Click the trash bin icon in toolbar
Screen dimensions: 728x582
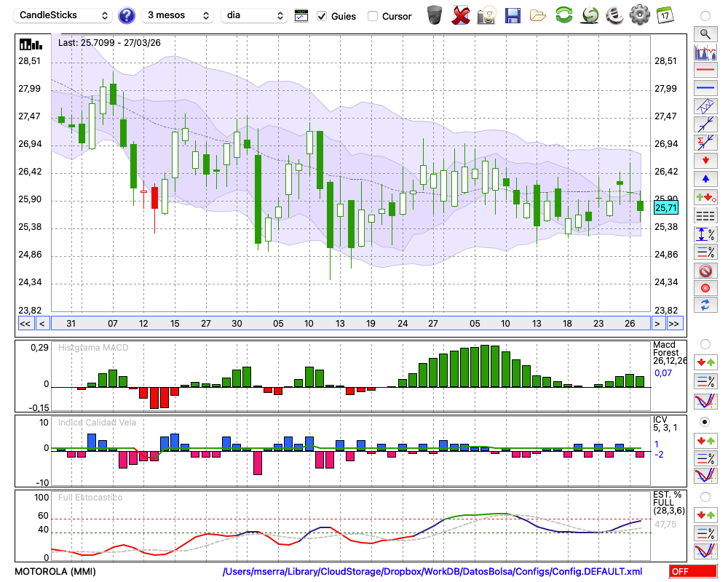pyautogui.click(x=435, y=15)
